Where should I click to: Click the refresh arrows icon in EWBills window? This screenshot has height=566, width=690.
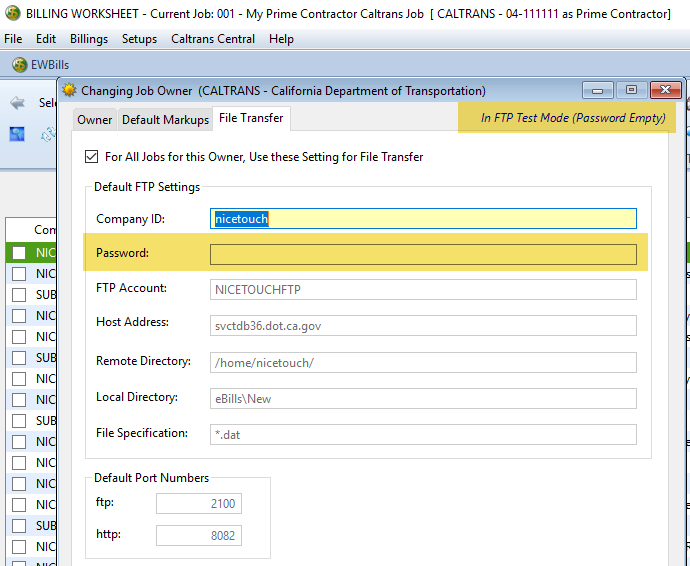[x=48, y=134]
